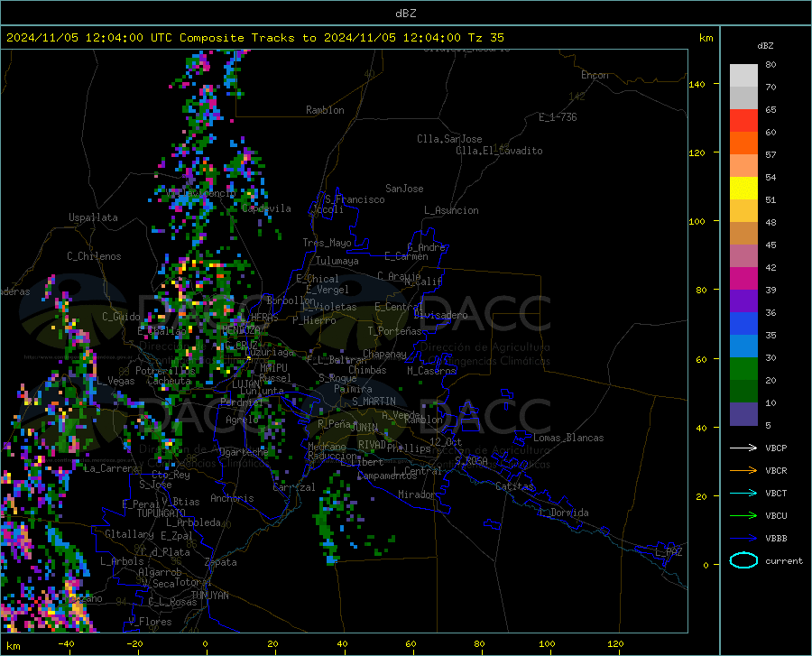This screenshot has height=656, width=812.
Task: Click the Clla.El_Cavadito map label
Action: click(499, 151)
